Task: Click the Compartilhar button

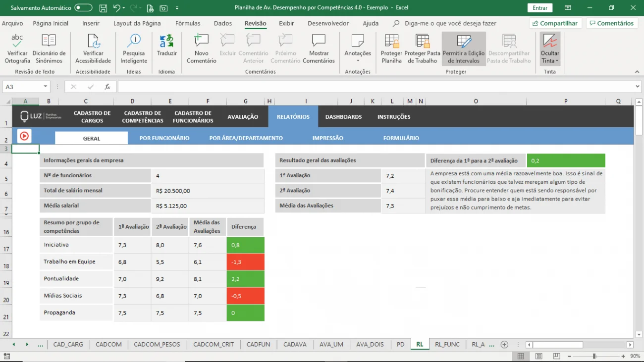Action: coord(554,23)
